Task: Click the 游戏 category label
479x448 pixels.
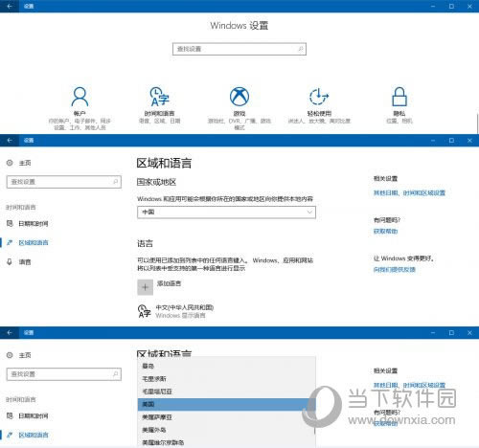Action: click(x=239, y=114)
